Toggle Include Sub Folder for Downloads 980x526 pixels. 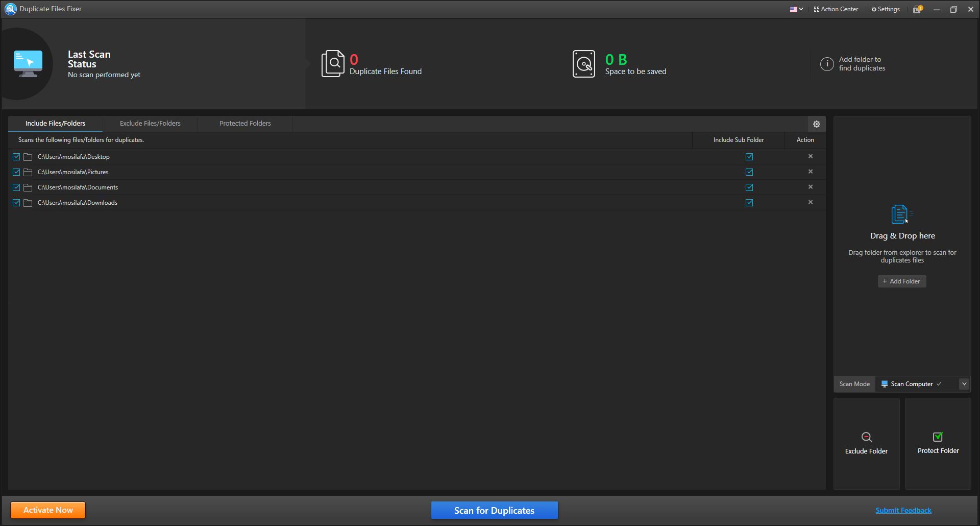749,203
